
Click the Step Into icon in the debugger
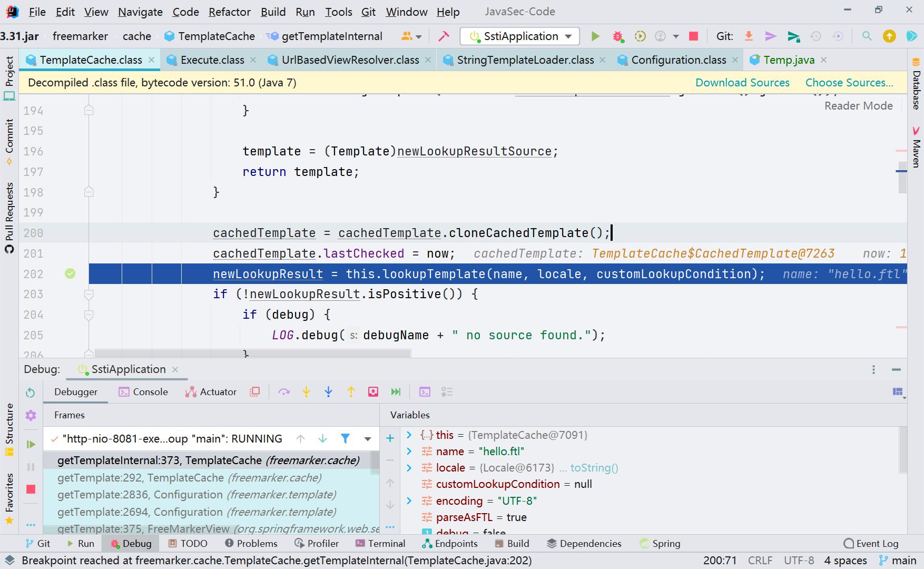tap(306, 391)
